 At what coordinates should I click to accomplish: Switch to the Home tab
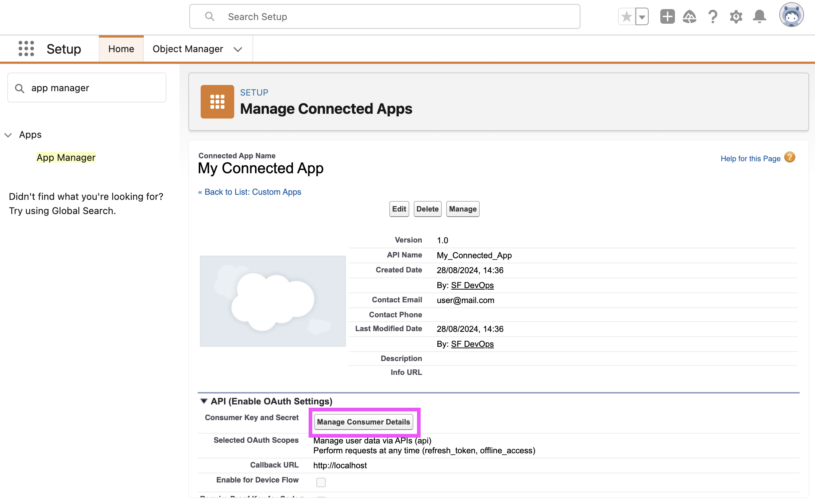point(121,49)
